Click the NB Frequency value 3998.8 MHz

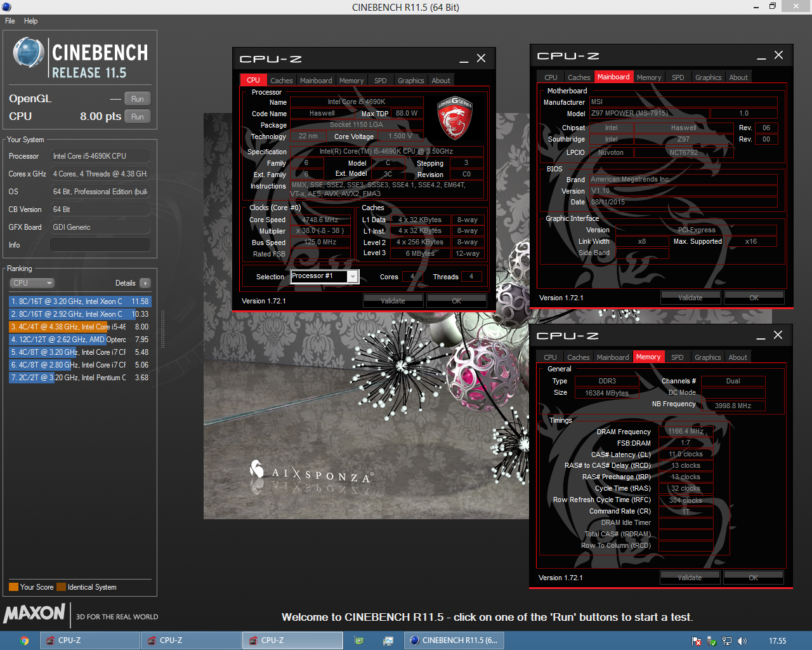pos(733,406)
